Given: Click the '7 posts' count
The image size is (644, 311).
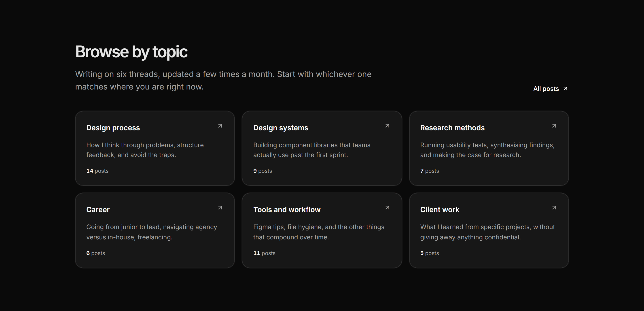Looking at the screenshot, I should point(430,171).
